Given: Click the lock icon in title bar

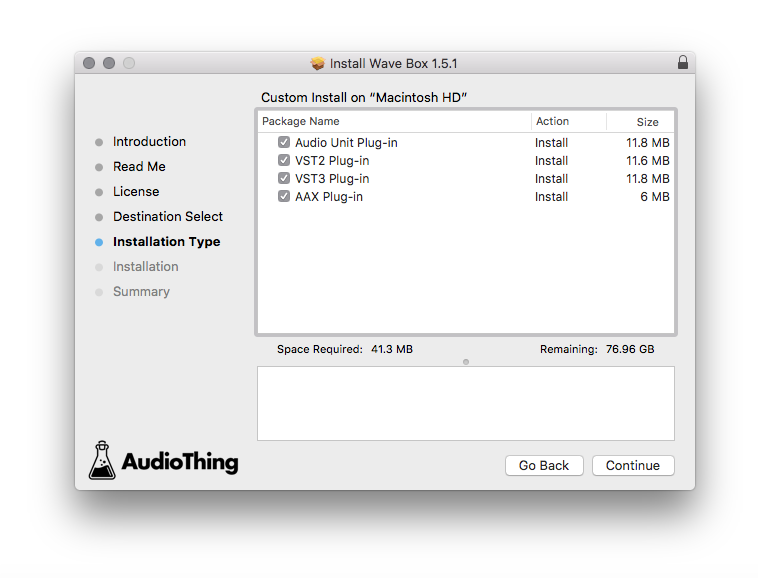Looking at the screenshot, I should (683, 63).
